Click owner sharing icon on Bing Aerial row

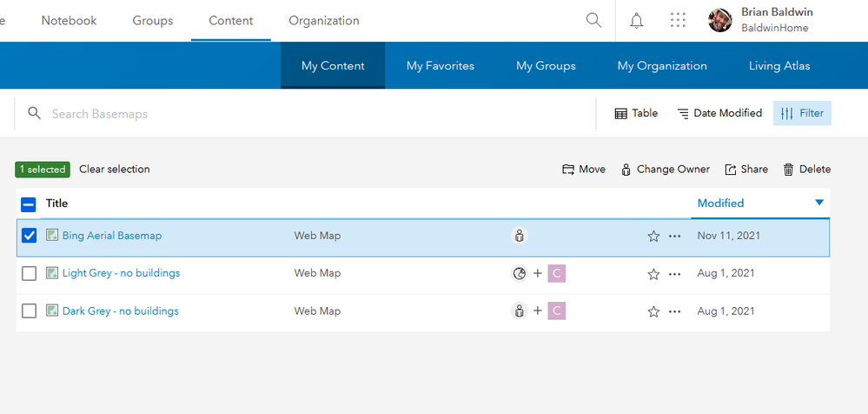tap(519, 236)
